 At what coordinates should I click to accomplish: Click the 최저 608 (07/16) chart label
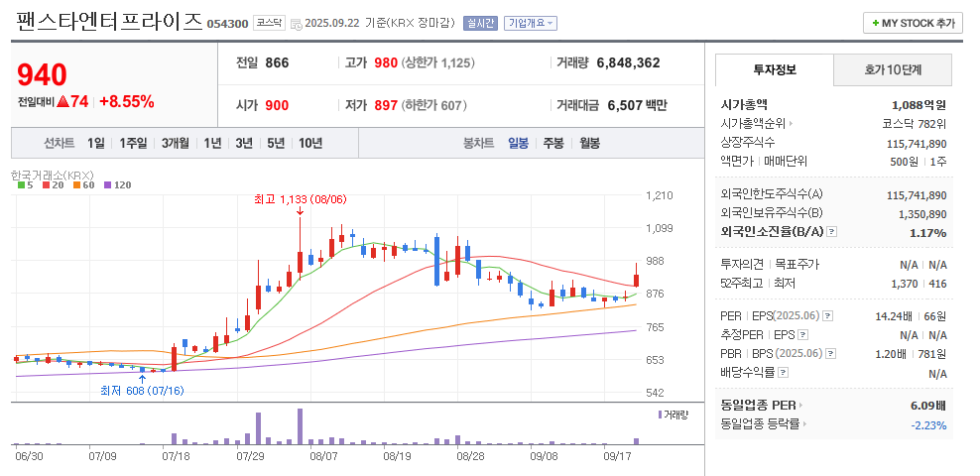(x=143, y=391)
